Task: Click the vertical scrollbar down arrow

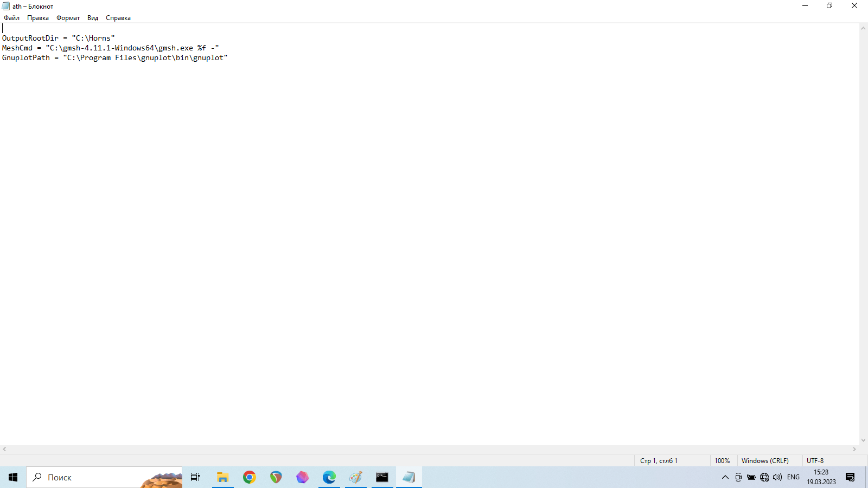Action: click(x=863, y=440)
